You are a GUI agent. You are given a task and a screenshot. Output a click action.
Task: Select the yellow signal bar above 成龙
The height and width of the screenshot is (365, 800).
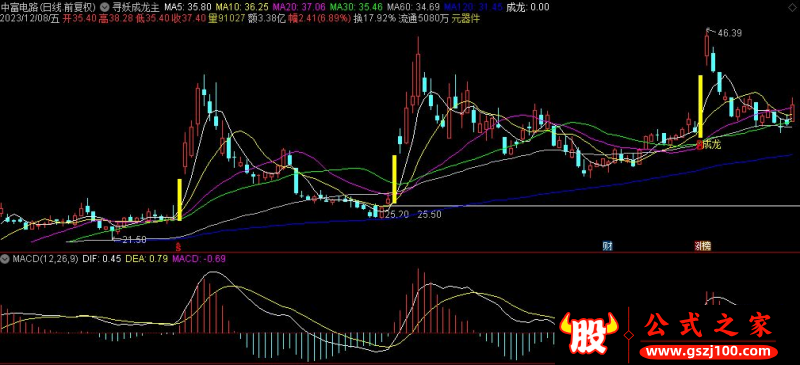click(x=701, y=106)
